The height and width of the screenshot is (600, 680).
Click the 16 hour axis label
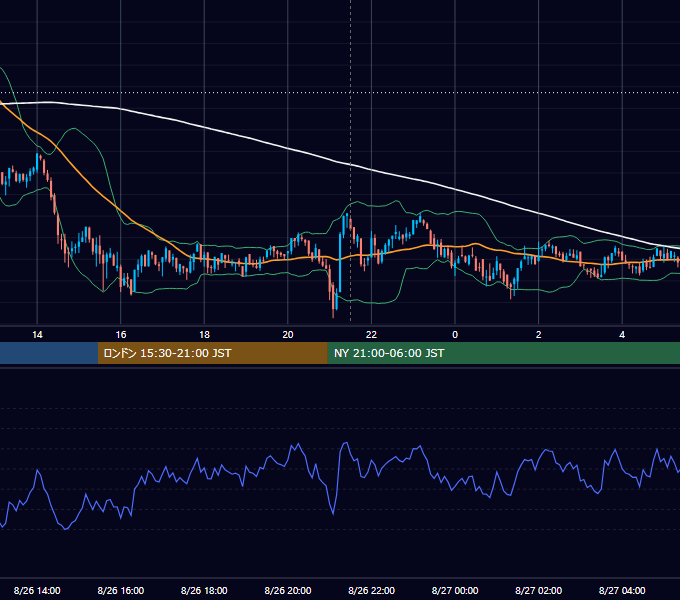pos(121,335)
